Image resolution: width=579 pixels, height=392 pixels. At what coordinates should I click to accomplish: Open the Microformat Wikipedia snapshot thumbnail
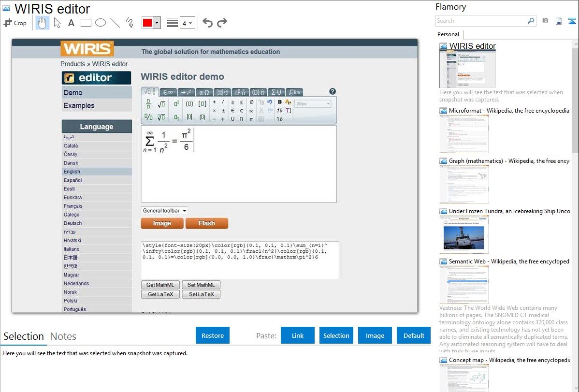(x=464, y=134)
